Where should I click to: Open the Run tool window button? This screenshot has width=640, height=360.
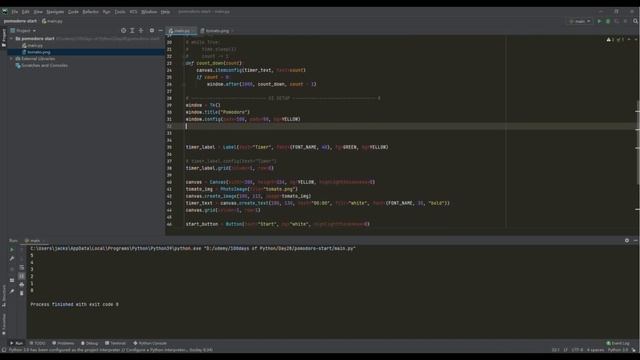[16, 343]
